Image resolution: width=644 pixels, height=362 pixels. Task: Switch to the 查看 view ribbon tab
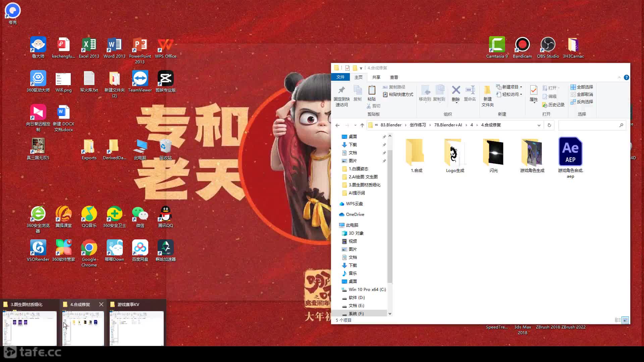coord(394,77)
